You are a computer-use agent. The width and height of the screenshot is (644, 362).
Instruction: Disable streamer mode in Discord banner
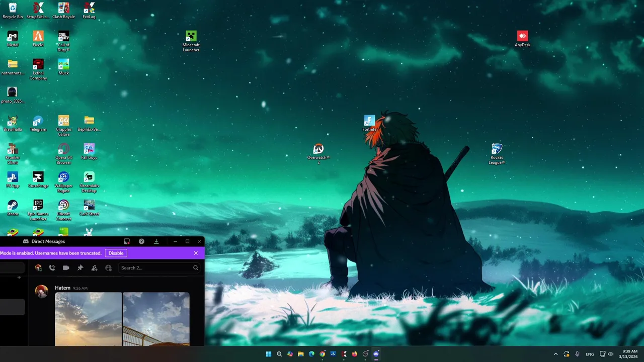(116, 253)
